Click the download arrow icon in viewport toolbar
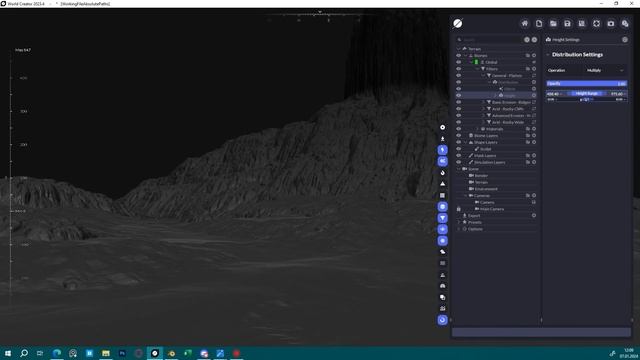This screenshot has height=360, width=640. [442, 139]
